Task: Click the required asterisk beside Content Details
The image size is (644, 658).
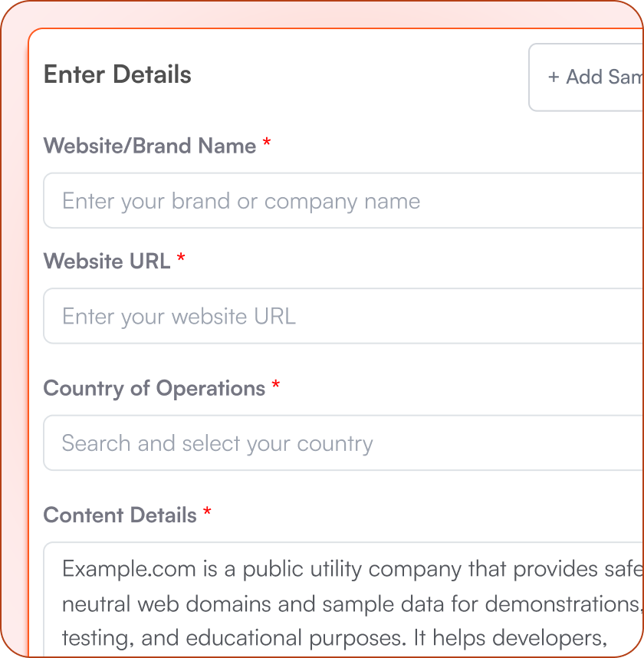Action: click(x=207, y=513)
